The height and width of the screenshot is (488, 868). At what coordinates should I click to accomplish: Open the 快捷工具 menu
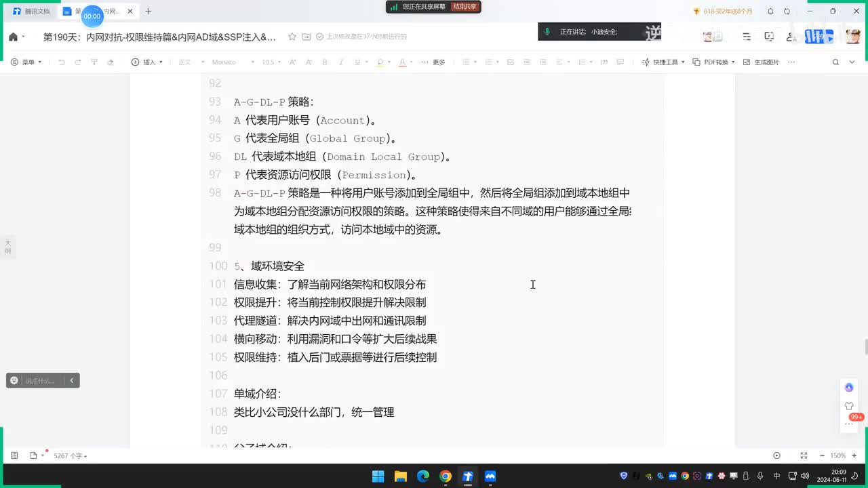coord(663,62)
